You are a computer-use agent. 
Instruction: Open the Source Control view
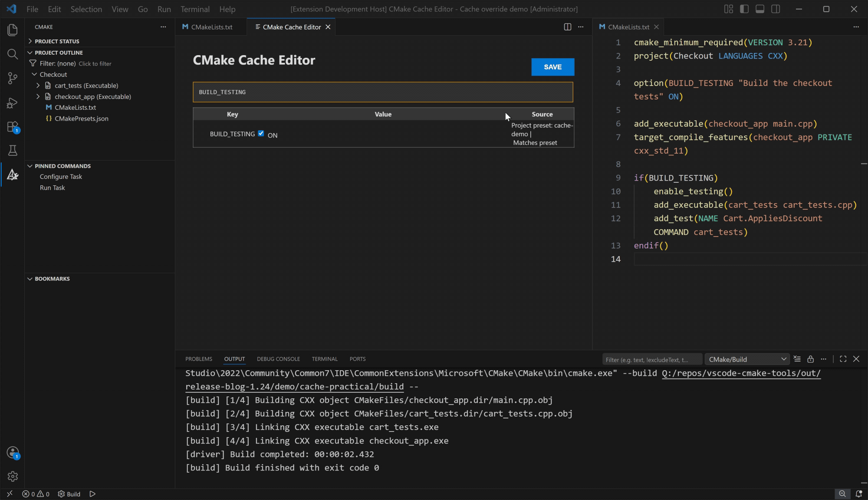(x=13, y=78)
